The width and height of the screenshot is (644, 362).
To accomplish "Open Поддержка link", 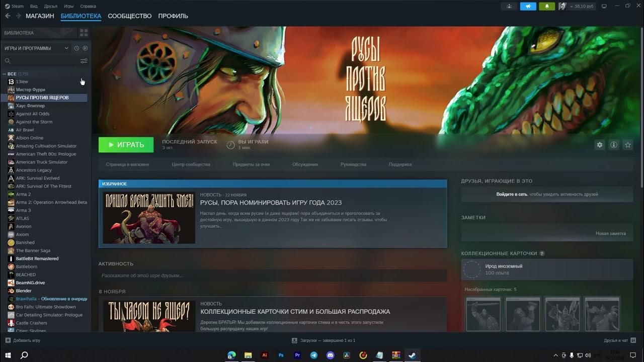I will [x=400, y=164].
